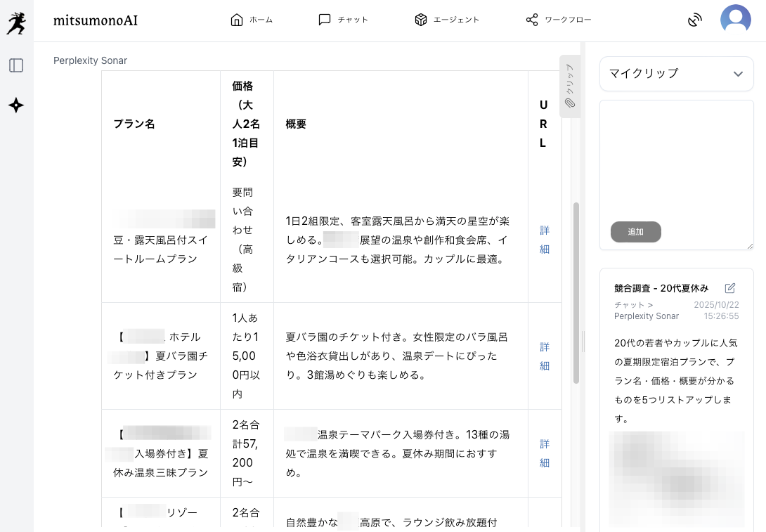Click the ninja logo icon

(16, 23)
